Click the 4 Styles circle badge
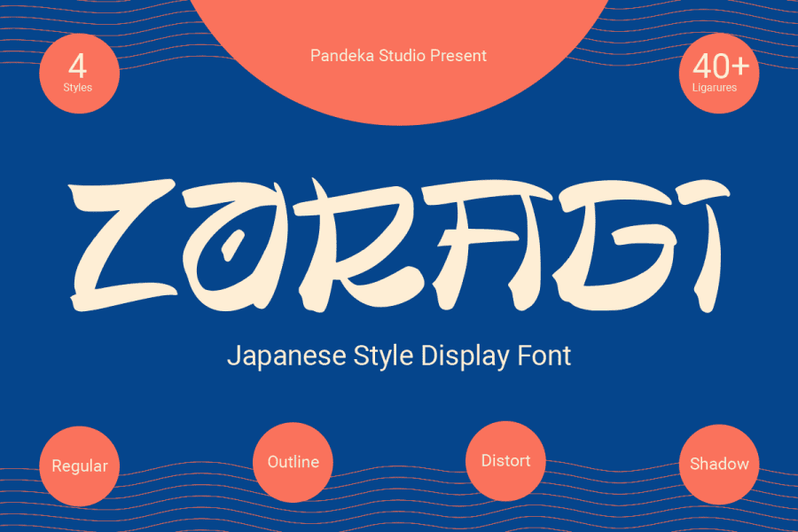The height and width of the screenshot is (532, 798). (x=79, y=73)
